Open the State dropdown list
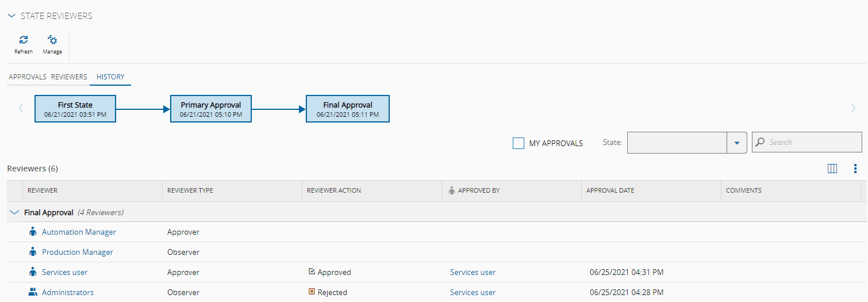This screenshot has width=868, height=302. [736, 143]
